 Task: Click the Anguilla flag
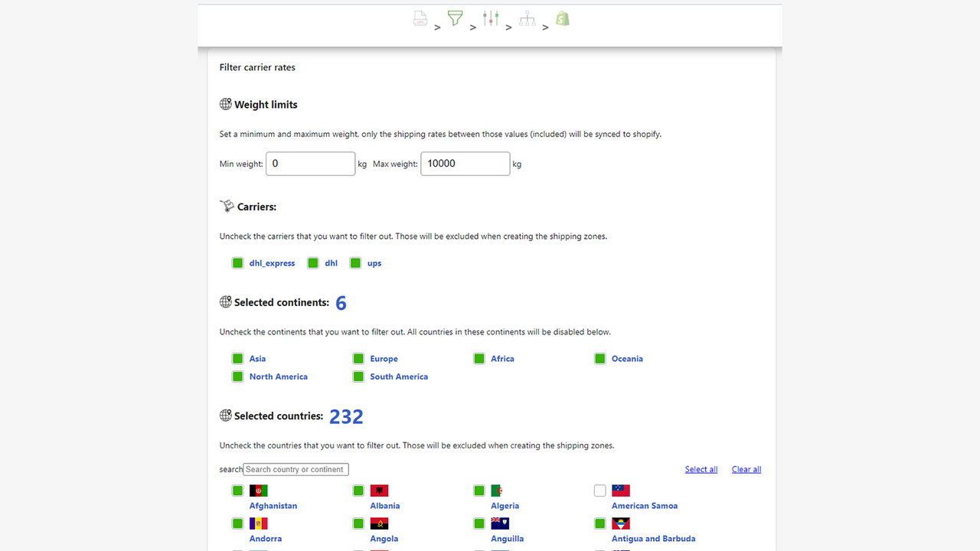coord(501,523)
